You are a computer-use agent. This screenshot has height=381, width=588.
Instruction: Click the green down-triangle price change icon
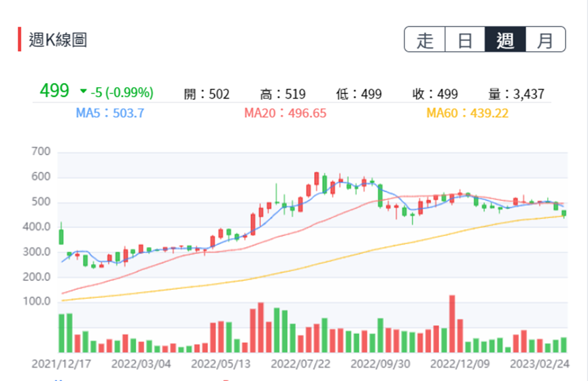tap(83, 92)
